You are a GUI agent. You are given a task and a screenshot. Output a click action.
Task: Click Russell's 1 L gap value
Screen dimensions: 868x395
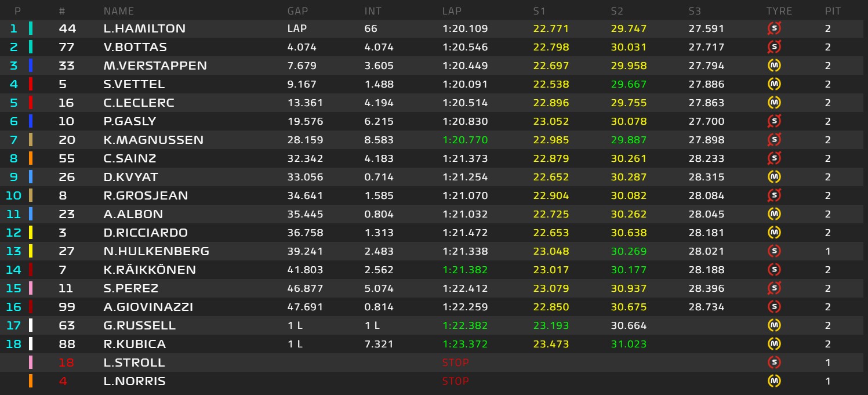click(295, 325)
